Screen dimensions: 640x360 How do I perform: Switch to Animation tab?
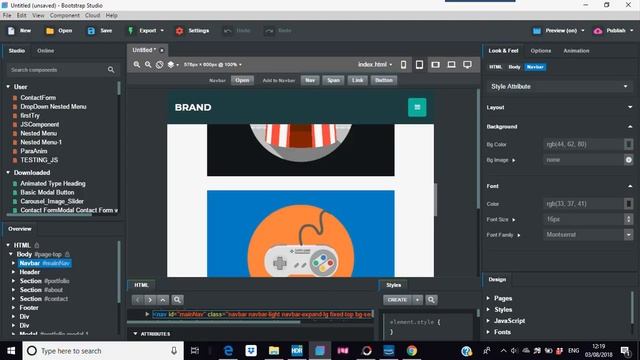click(x=576, y=51)
